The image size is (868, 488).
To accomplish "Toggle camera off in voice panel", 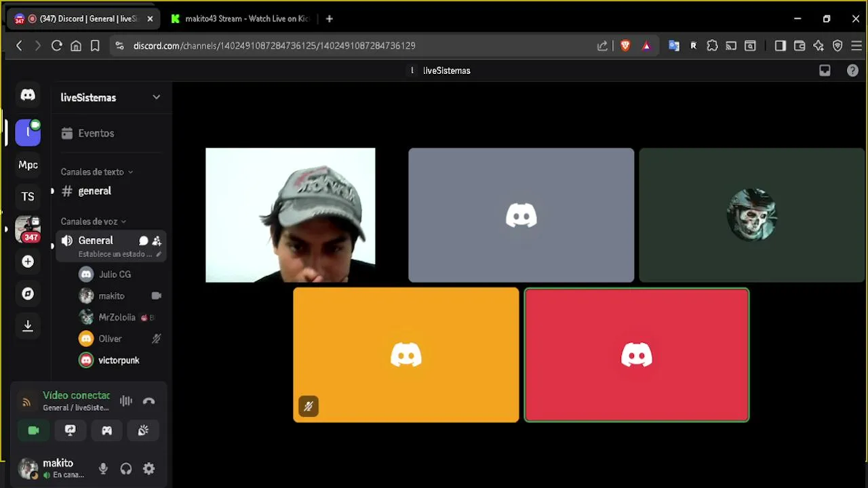I will pyautogui.click(x=33, y=430).
